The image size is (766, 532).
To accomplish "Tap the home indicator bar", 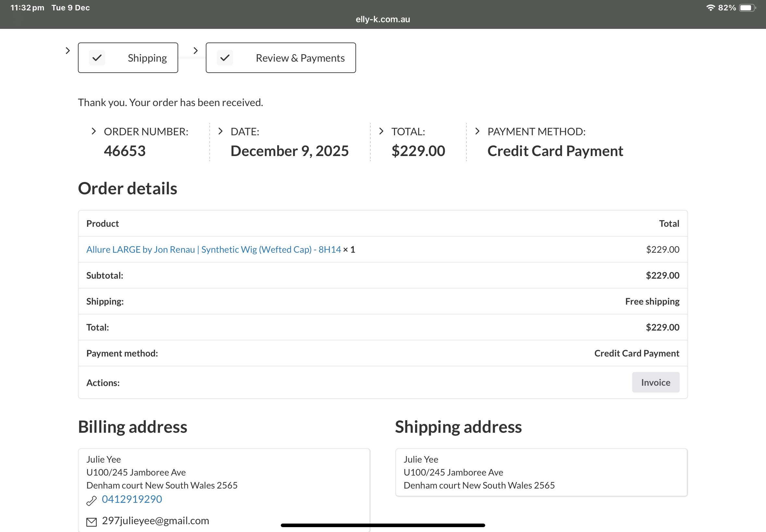I will pyautogui.click(x=382, y=525).
